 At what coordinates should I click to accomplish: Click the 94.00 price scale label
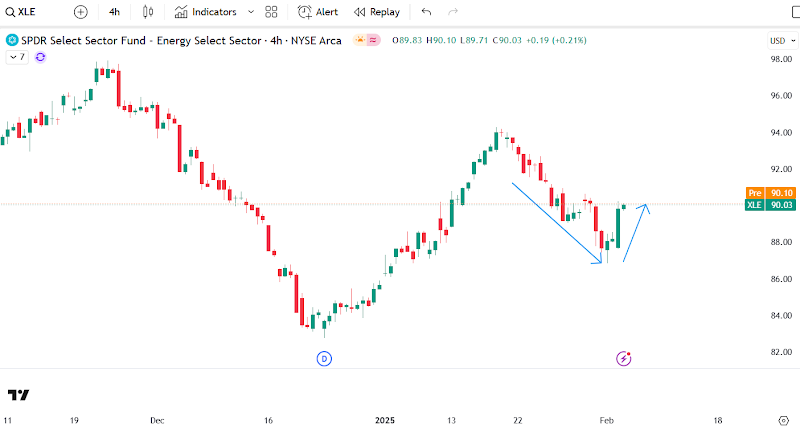(781, 133)
